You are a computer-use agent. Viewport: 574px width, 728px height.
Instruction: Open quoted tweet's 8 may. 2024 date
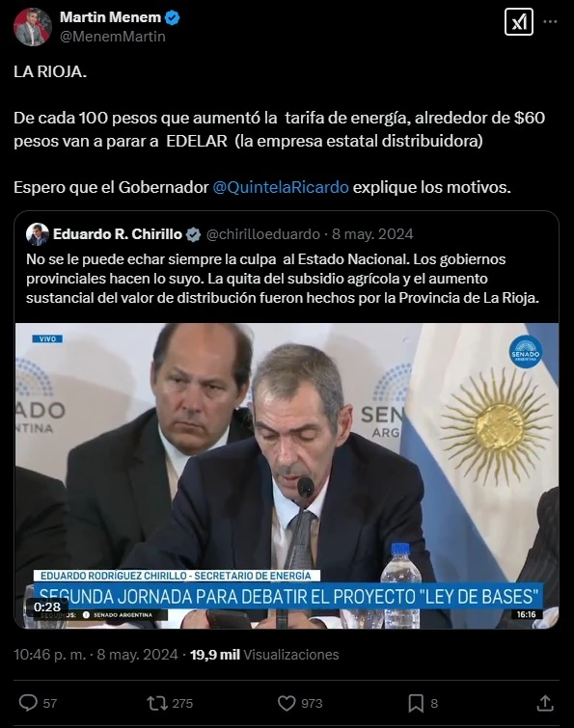tap(372, 234)
